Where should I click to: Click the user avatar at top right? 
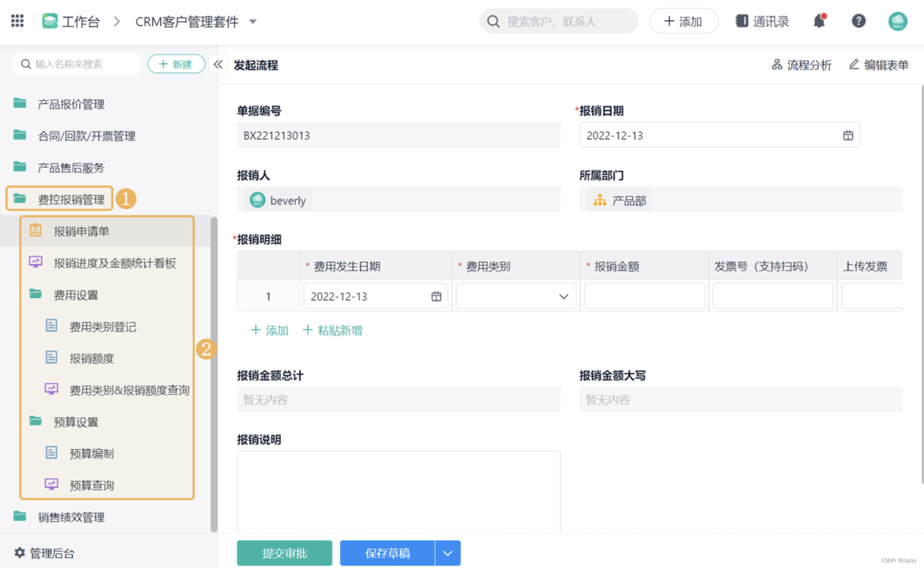pyautogui.click(x=897, y=21)
